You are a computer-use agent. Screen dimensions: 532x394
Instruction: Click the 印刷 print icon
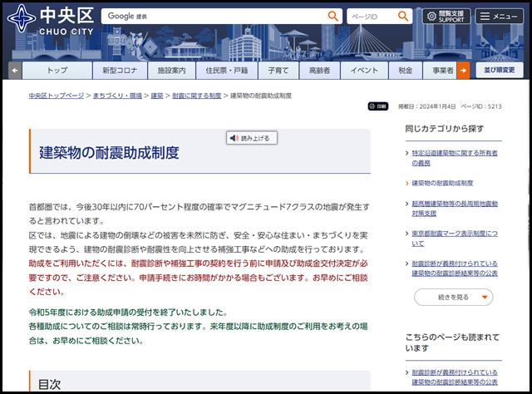pos(377,106)
